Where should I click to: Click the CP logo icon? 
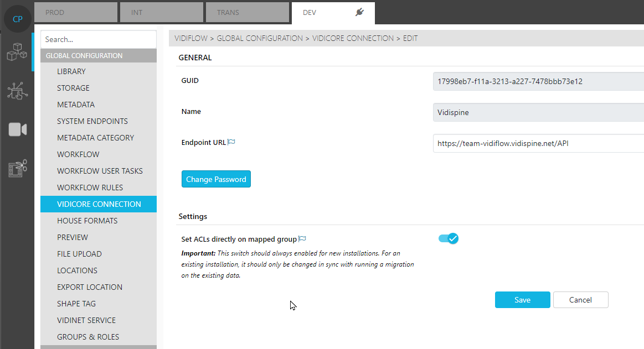coord(18,19)
